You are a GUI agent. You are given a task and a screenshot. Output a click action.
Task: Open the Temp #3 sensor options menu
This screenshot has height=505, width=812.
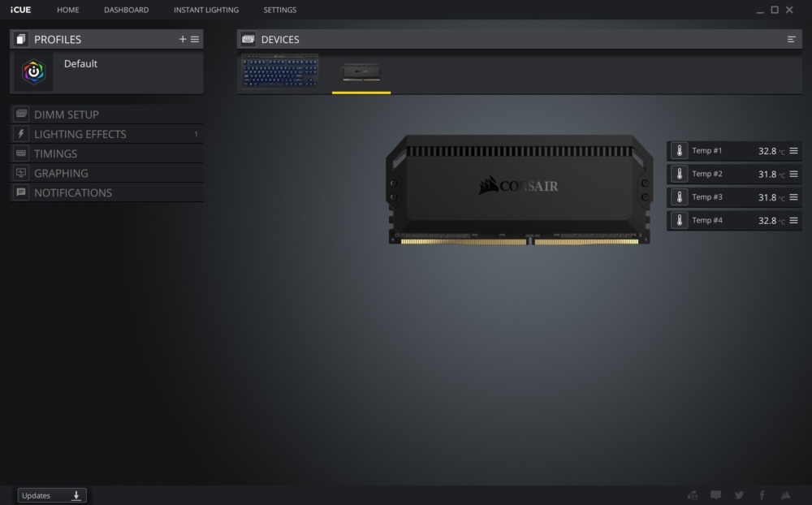pos(793,196)
